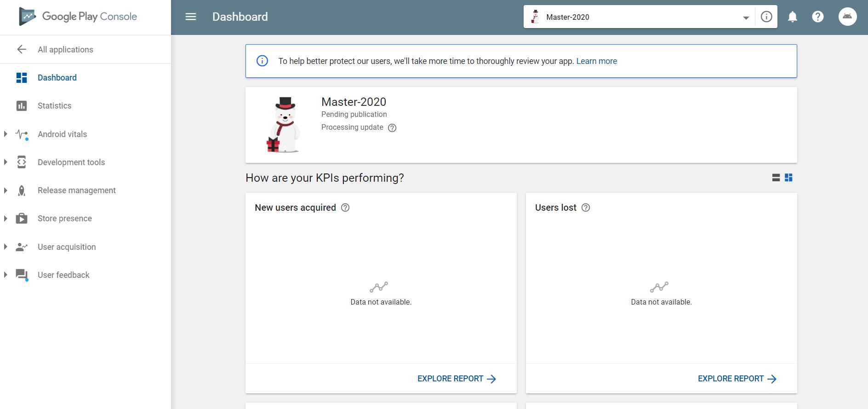Open Android vitals menu item
The image size is (868, 409).
tap(62, 134)
